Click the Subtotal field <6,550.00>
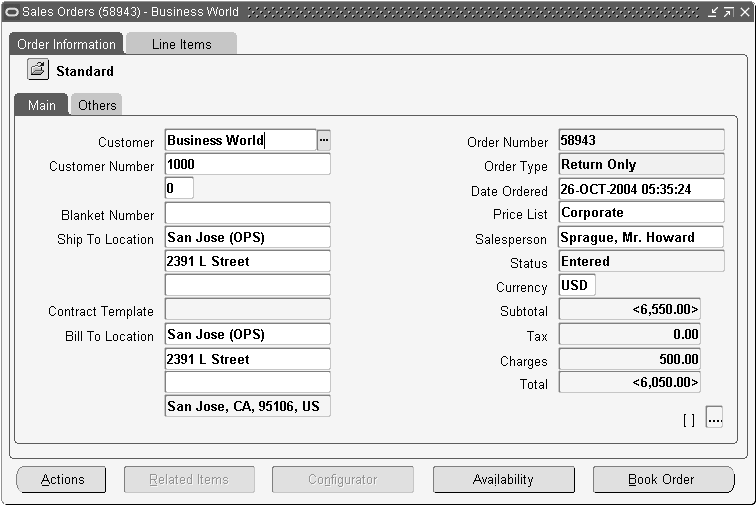The image size is (756, 505). pyautogui.click(x=630, y=309)
